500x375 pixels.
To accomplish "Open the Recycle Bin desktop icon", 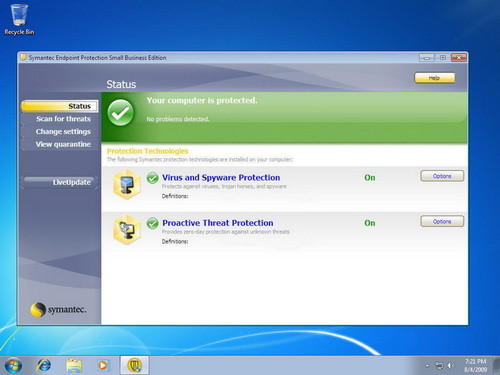I will coord(19,19).
